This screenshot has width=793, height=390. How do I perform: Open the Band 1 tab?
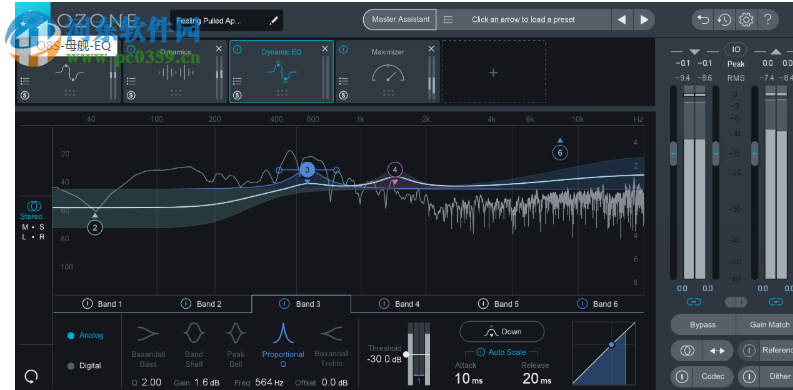coord(102,304)
